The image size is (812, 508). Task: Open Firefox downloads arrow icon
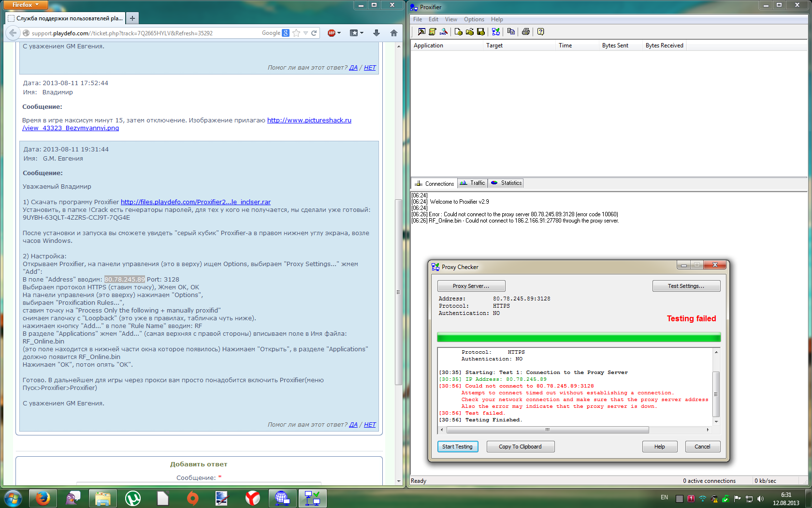pyautogui.click(x=377, y=33)
